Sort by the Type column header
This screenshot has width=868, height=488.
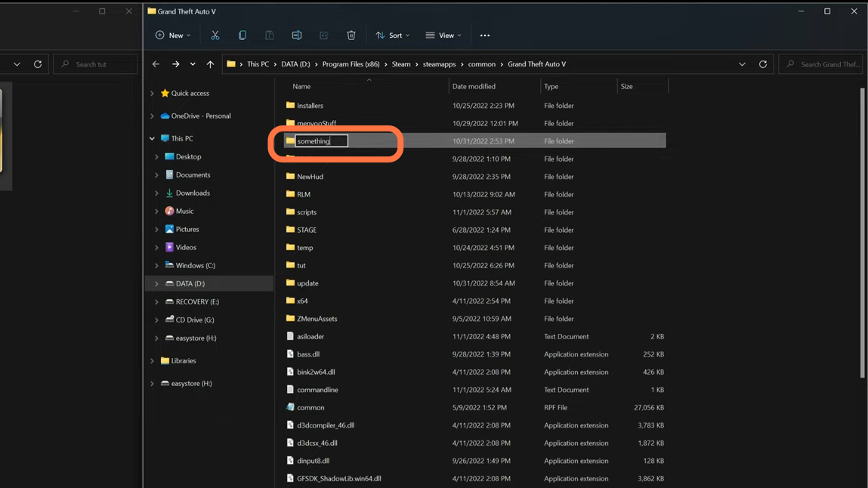pyautogui.click(x=551, y=86)
